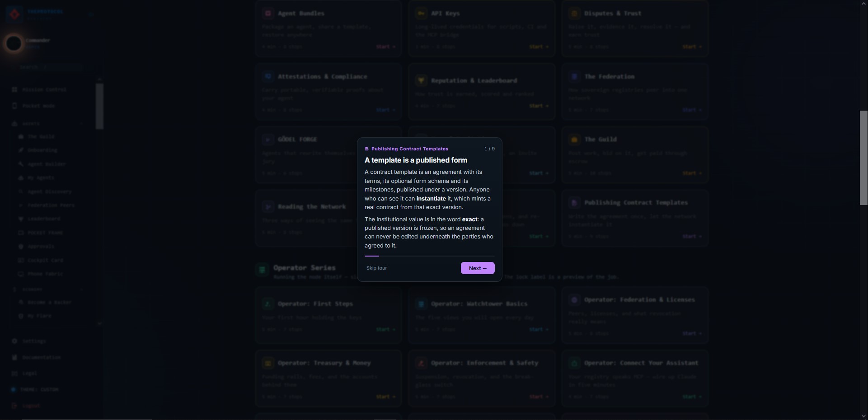Click the sidebar scroll down arrow
This screenshot has width=868, height=420.
point(99,323)
